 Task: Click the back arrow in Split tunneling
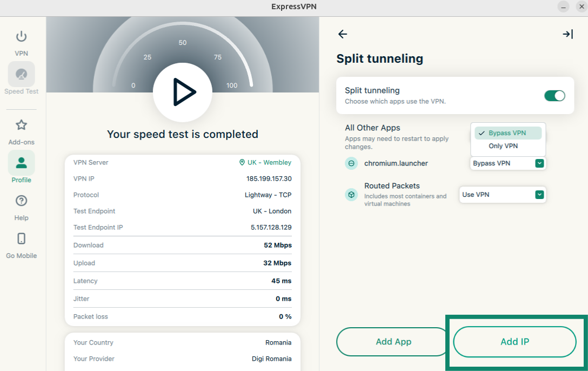[343, 34]
